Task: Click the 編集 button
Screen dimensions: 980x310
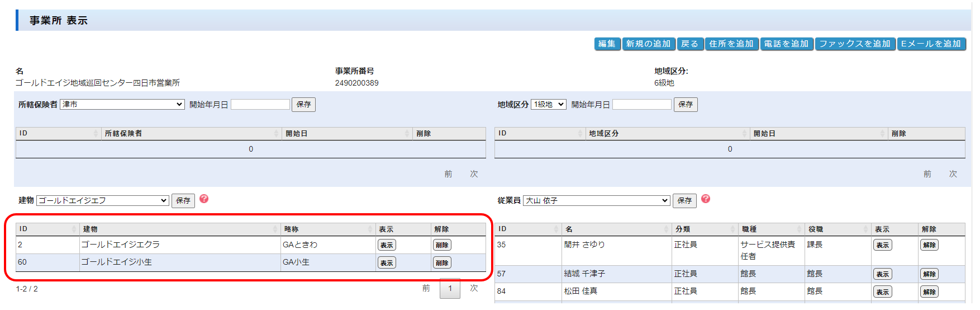Action: tap(607, 44)
